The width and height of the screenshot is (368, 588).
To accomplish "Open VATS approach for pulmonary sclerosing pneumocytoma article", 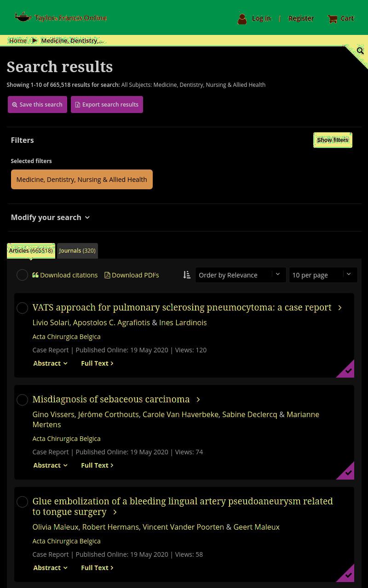I will 182,307.
